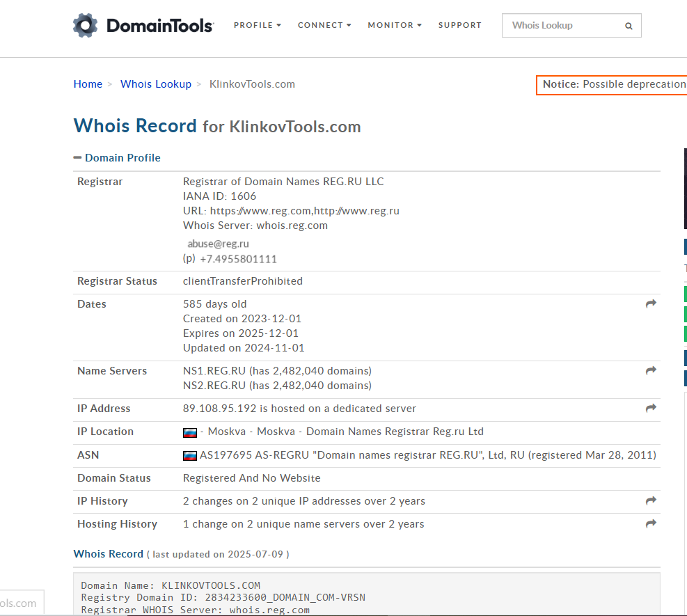Click the share arrow in Name Servers row
687x616 pixels.
[x=651, y=371]
